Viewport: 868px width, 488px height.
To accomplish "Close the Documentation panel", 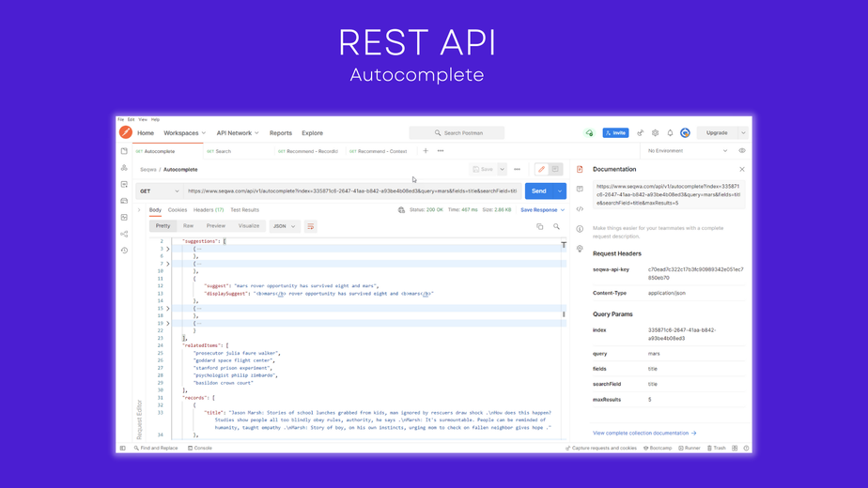I will 742,169.
